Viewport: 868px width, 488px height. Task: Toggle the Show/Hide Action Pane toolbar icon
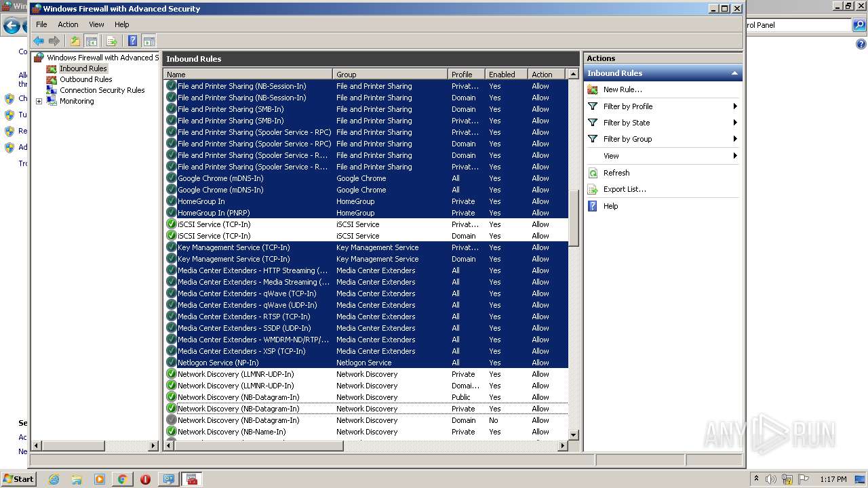point(149,41)
